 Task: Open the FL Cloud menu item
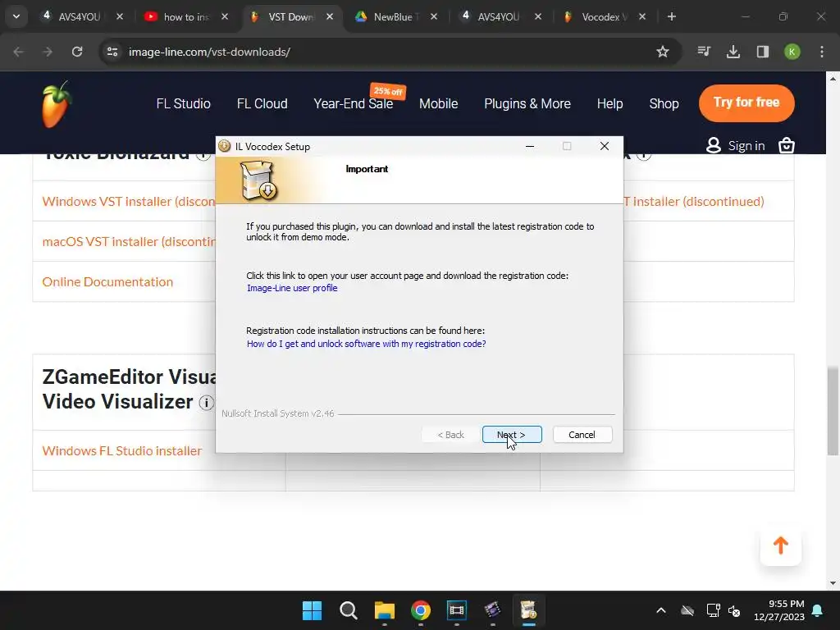point(262,103)
